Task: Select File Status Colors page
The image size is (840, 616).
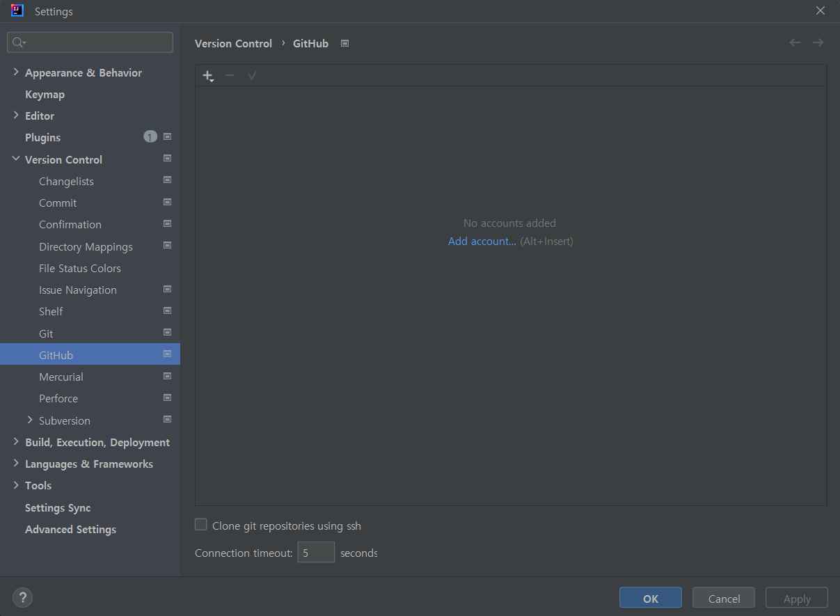Action: click(x=80, y=268)
